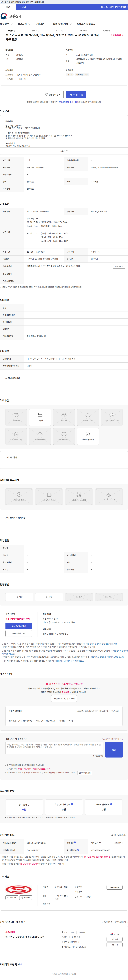The height and width of the screenshot is (980, 128).
Task: Expand the 실업급여 menu
Action: point(42,24)
